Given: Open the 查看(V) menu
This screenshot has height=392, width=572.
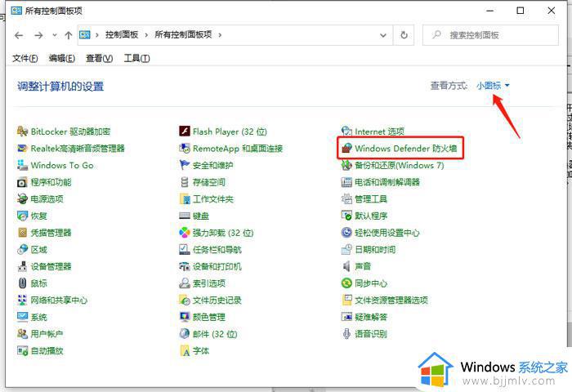Looking at the screenshot, I should tap(99, 58).
